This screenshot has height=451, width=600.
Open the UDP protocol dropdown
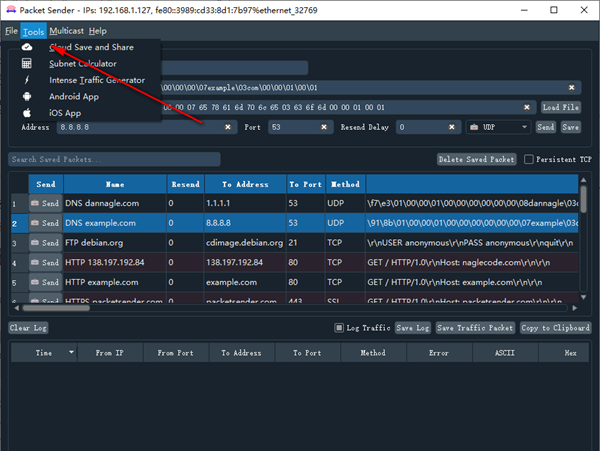(x=498, y=127)
